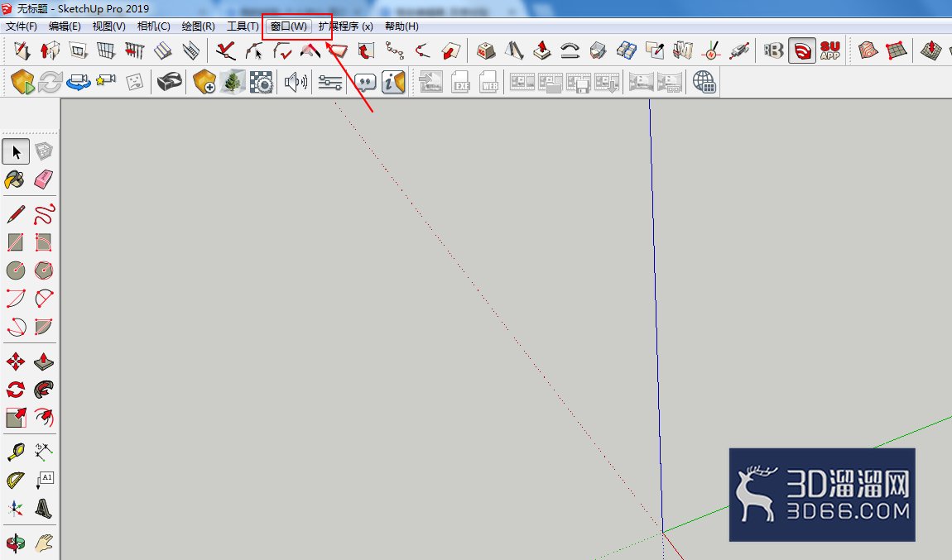The image size is (952, 560).
Task: Toggle the Enscape sound speaker icon
Action: pyautogui.click(x=296, y=82)
